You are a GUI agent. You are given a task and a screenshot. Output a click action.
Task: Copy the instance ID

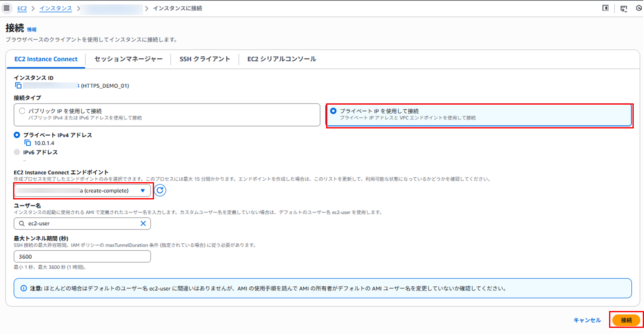[x=18, y=85]
